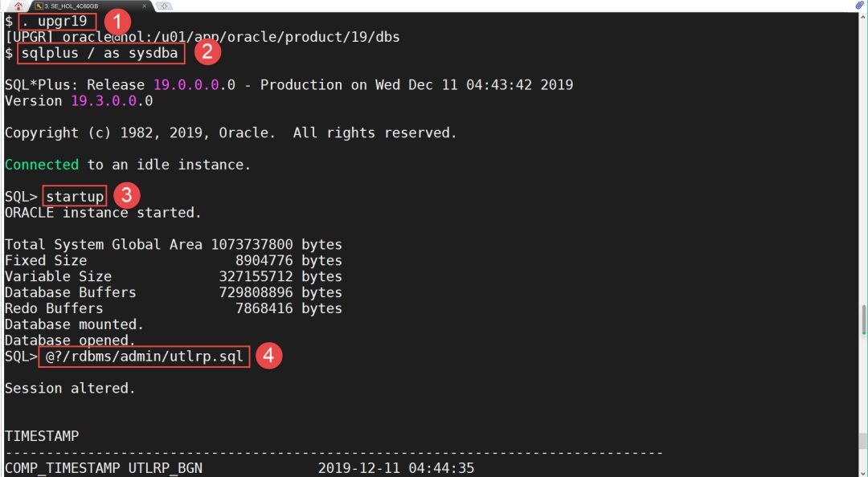Click the paperclip icon at top right

[859, 6]
